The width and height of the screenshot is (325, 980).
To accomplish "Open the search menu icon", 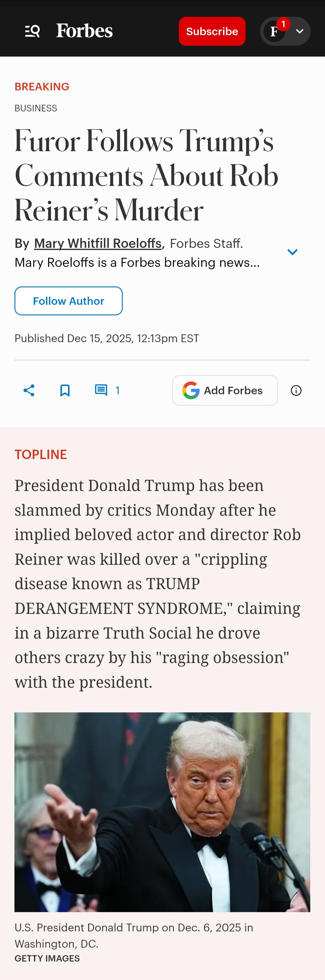I will pyautogui.click(x=32, y=31).
